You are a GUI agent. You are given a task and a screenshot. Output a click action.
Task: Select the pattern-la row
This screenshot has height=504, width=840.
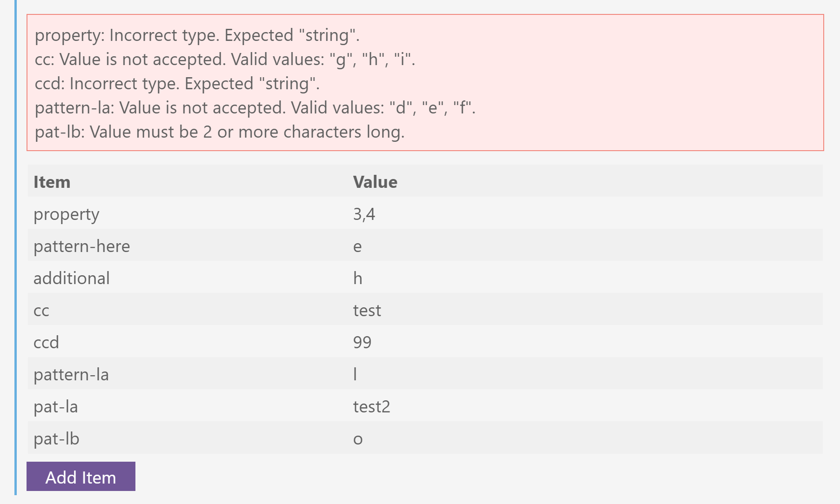click(70, 374)
